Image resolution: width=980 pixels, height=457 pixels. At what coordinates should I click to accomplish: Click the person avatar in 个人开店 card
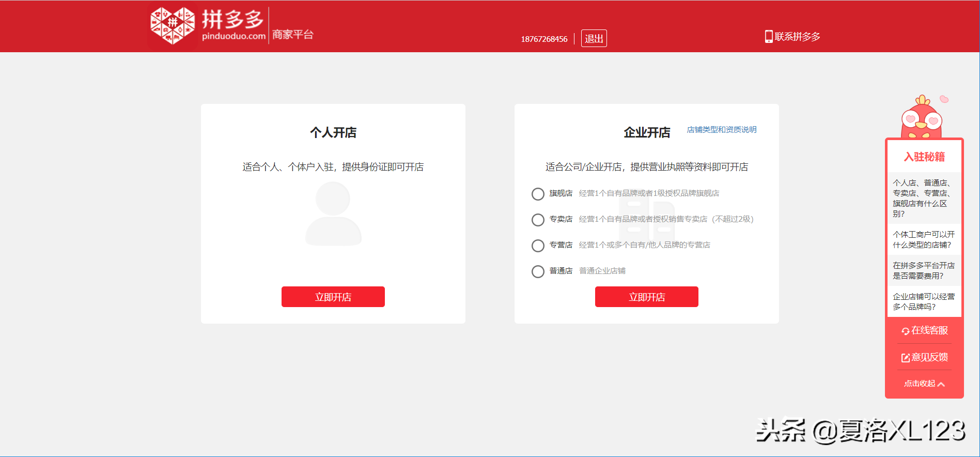coord(333,214)
